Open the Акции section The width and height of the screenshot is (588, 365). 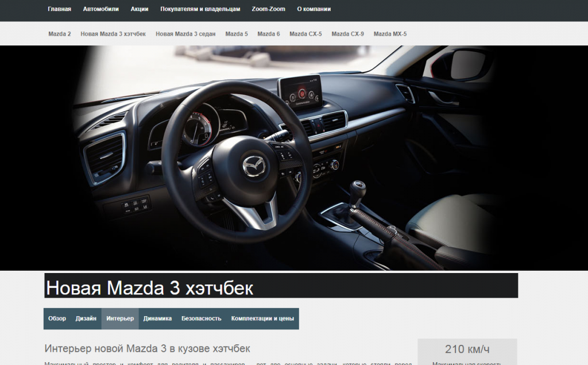coord(140,9)
